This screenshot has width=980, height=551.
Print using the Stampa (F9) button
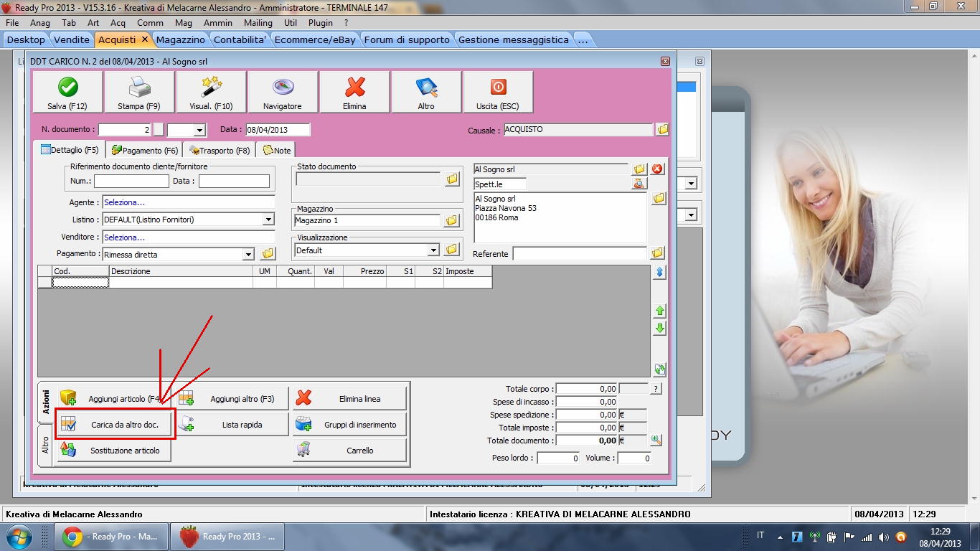[x=139, y=93]
